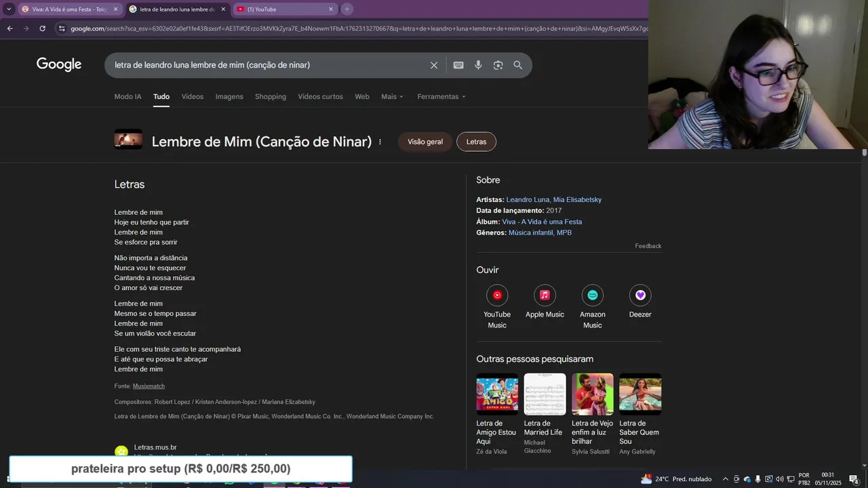Click the POR PTB2 language indicator
This screenshot has height=488, width=868.
[804, 479]
